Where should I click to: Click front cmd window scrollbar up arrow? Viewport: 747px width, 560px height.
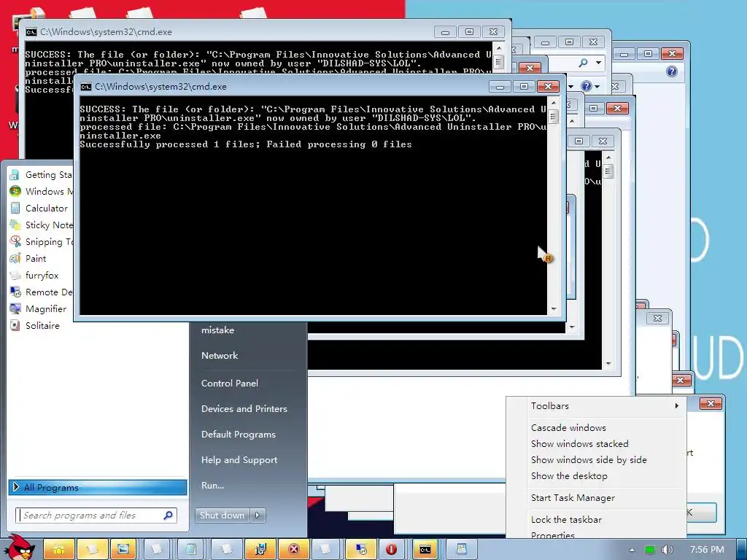(x=553, y=103)
